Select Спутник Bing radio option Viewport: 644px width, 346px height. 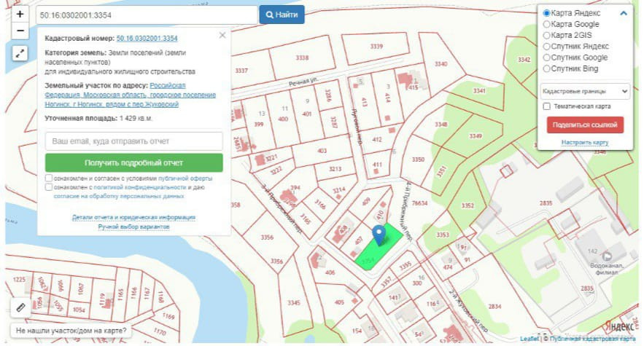547,68
